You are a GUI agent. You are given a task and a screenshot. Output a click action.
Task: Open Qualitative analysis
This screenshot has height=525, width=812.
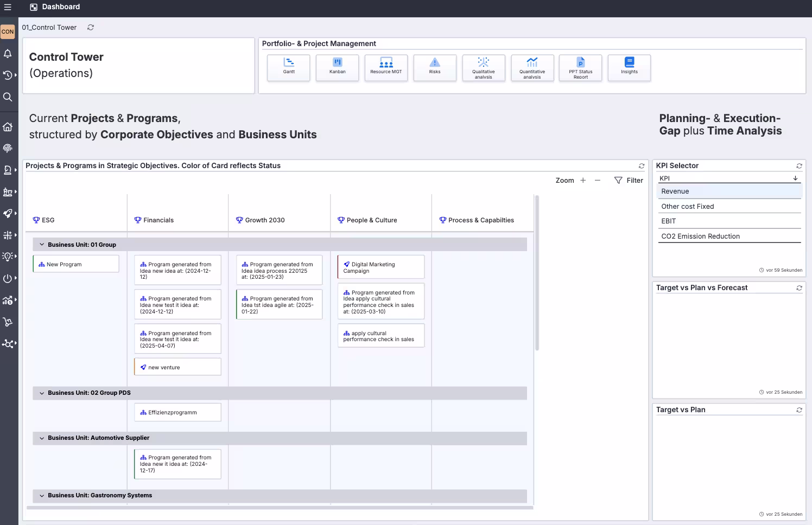483,67
